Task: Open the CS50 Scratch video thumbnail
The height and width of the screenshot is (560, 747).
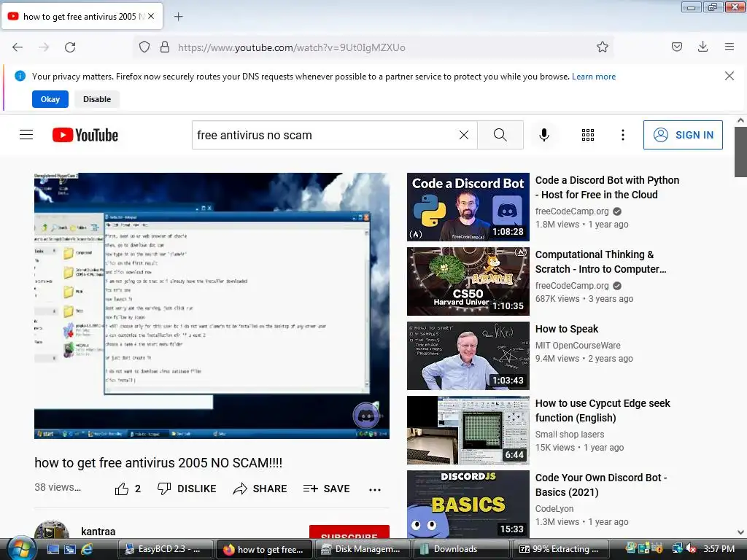Action: [468, 281]
